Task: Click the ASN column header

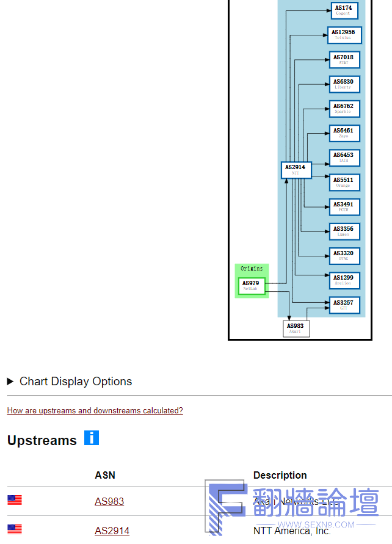Action: pos(105,475)
